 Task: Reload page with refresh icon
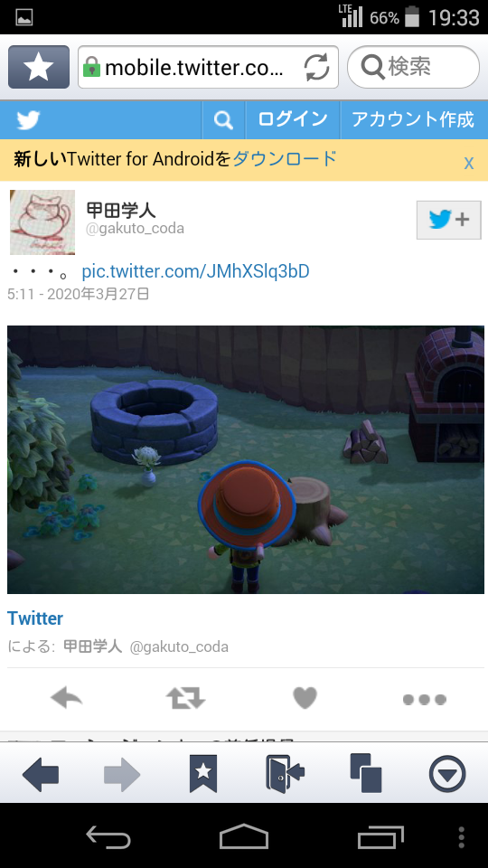pos(316,68)
